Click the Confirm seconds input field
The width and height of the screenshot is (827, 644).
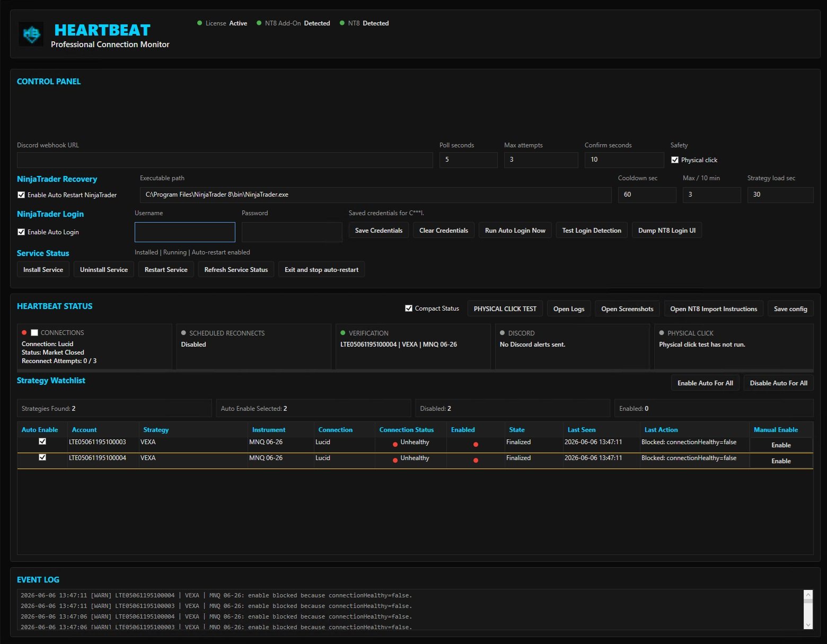click(x=624, y=160)
